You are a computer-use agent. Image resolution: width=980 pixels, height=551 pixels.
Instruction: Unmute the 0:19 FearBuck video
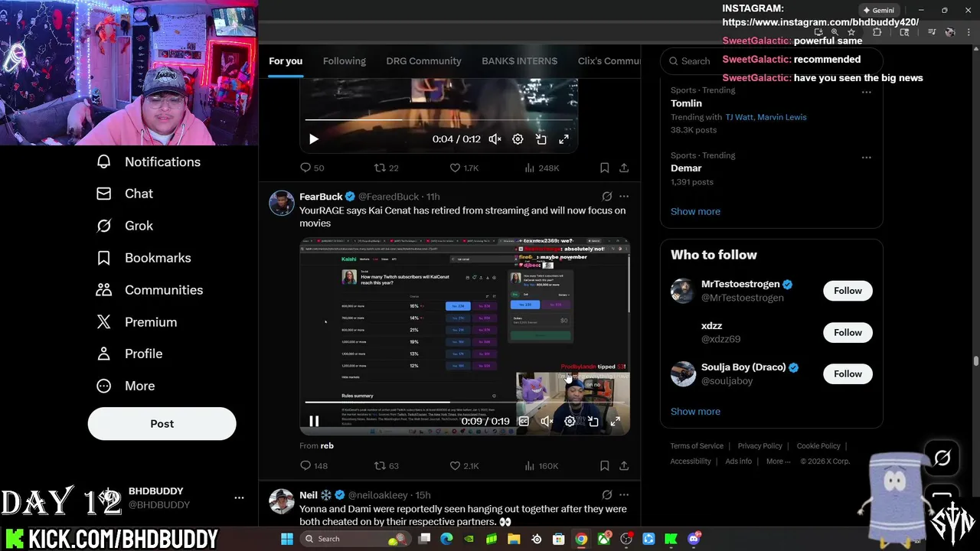tap(547, 421)
